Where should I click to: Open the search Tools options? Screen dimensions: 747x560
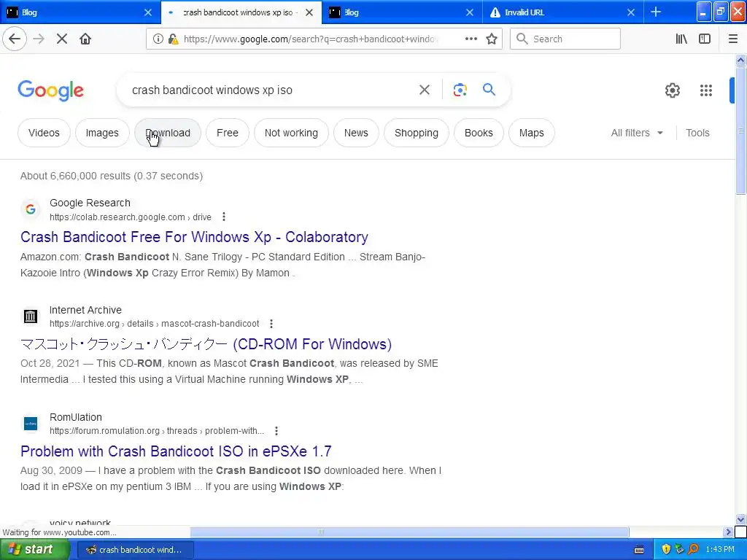[697, 133]
